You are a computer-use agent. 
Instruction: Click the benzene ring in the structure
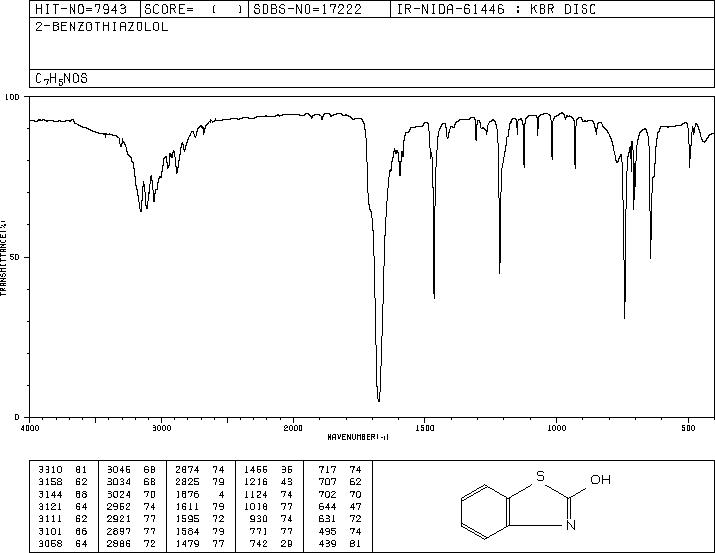(x=484, y=512)
